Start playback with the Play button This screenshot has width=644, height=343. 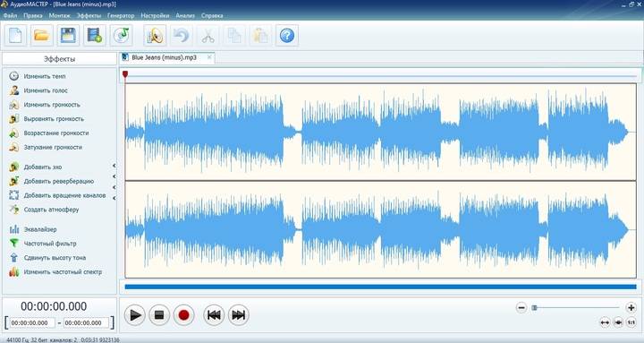135,315
